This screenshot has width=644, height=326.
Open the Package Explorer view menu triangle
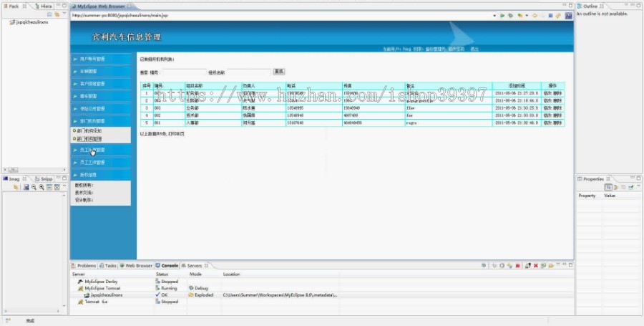tap(64, 14)
